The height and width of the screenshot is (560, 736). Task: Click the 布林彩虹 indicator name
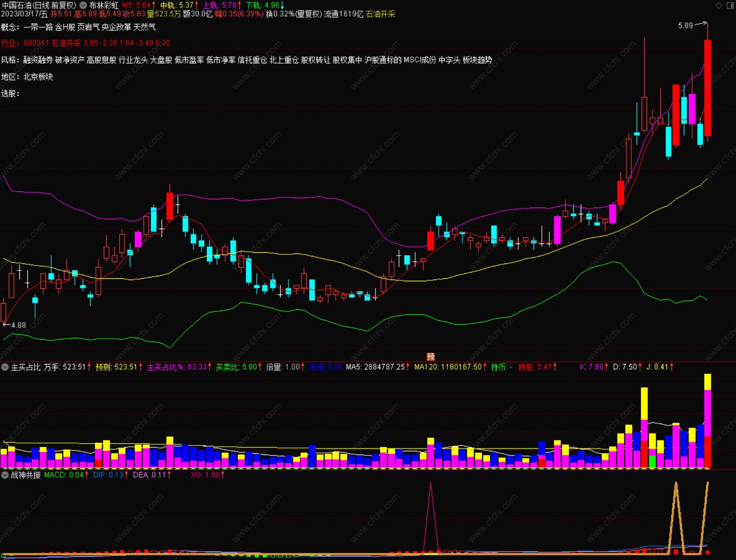[x=103, y=5]
